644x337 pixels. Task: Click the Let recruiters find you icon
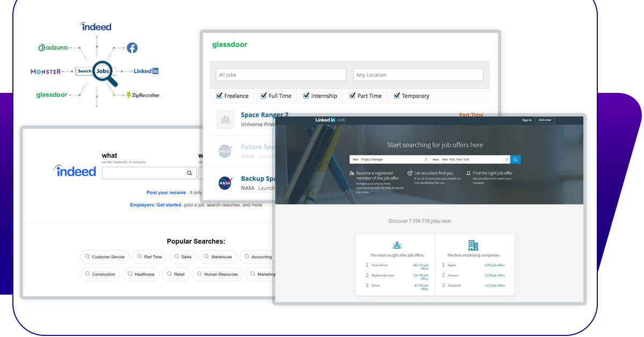point(410,173)
